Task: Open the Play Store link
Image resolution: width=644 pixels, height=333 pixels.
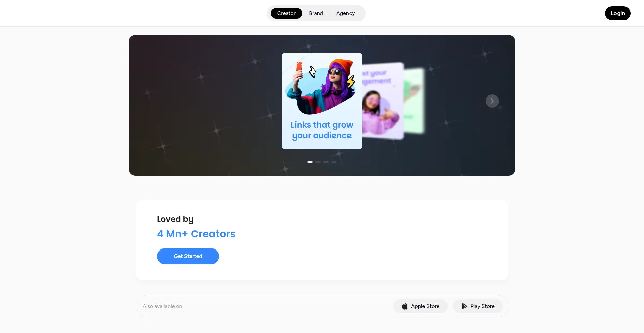Action: point(478,306)
